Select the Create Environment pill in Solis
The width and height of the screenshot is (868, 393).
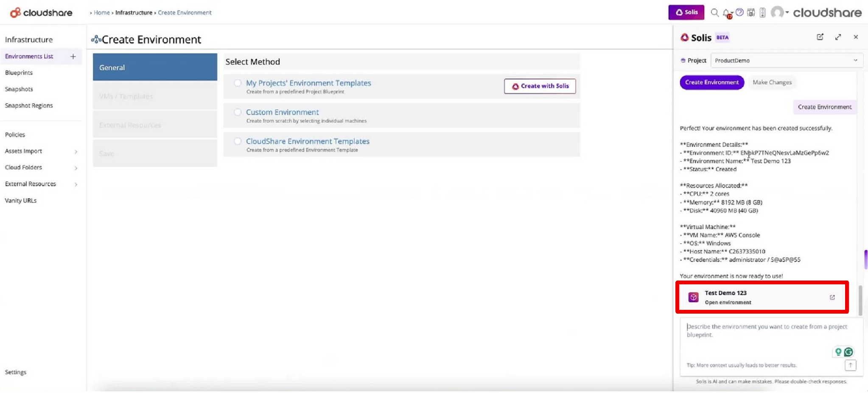click(711, 82)
